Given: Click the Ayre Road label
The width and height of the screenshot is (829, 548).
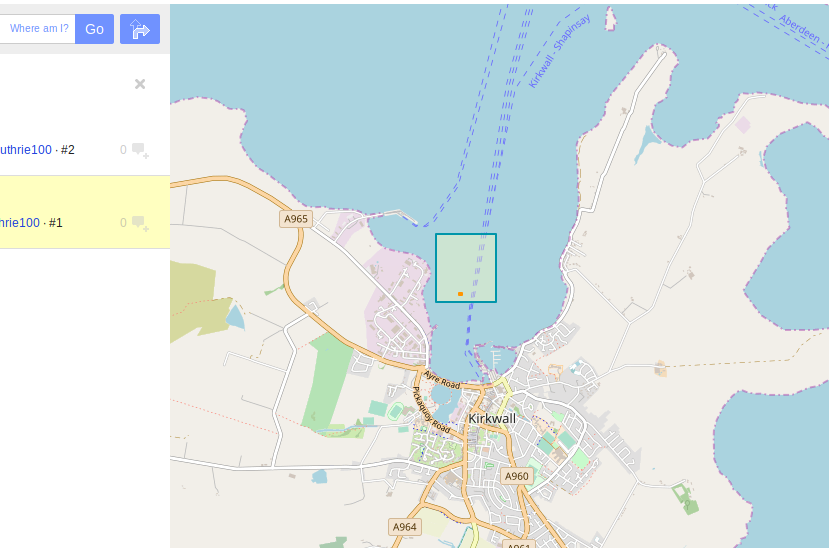Looking at the screenshot, I should (x=441, y=380).
